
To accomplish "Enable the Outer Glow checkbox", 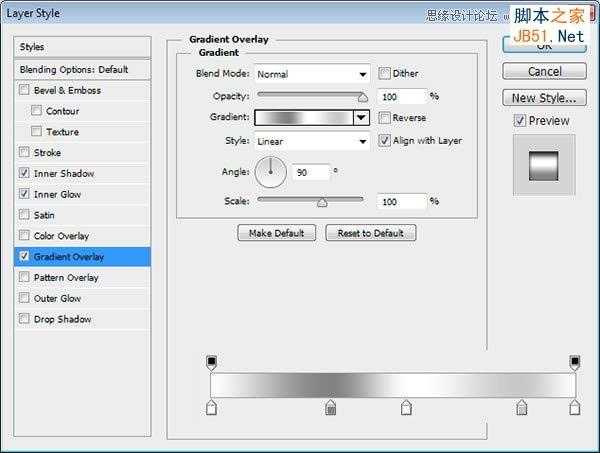I will coord(24,297).
